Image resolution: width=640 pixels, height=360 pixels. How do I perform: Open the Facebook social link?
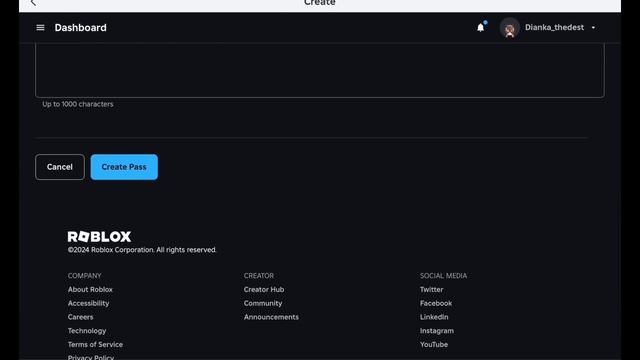coord(436,303)
